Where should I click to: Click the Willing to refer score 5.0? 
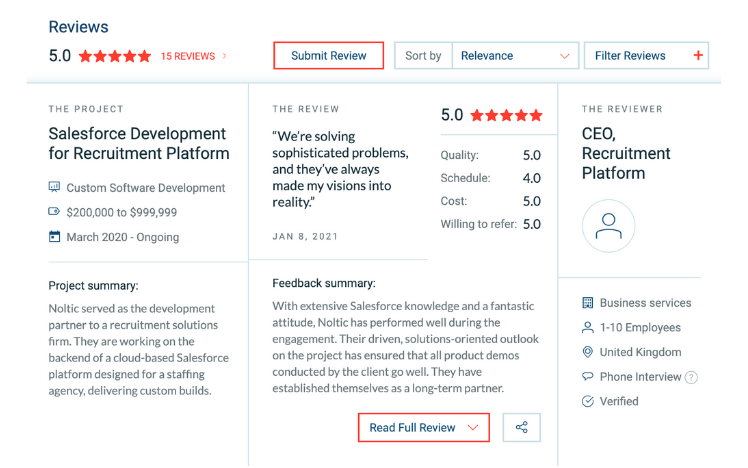pos(532,224)
